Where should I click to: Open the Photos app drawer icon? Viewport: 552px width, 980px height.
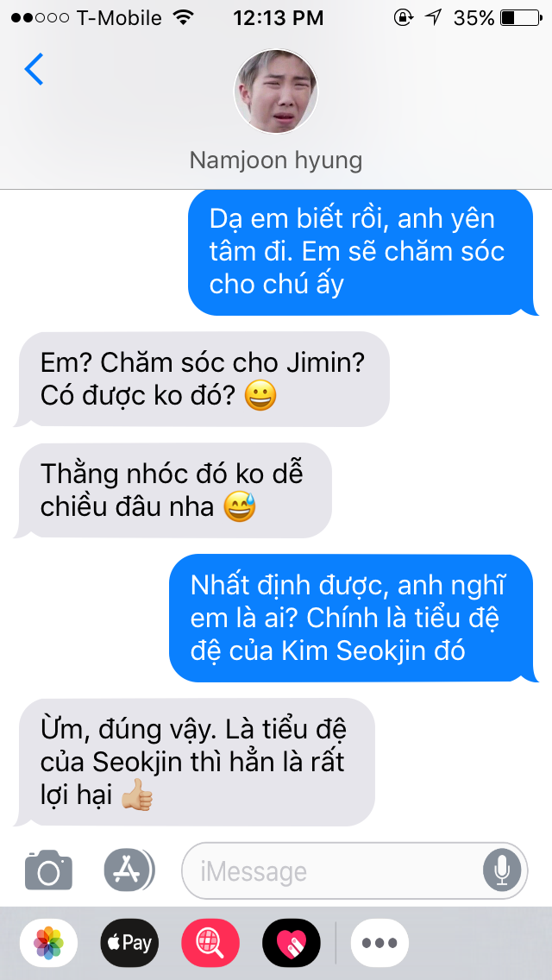pyautogui.click(x=49, y=943)
